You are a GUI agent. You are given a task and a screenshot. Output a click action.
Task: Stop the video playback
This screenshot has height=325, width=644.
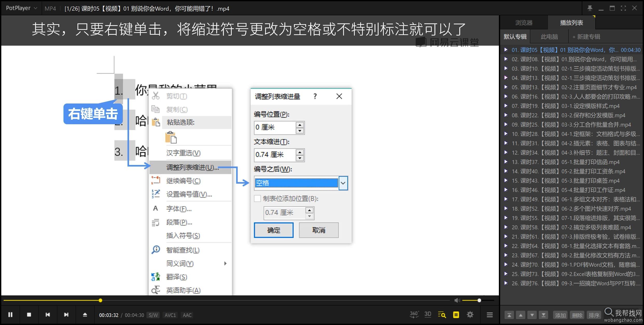tap(29, 315)
